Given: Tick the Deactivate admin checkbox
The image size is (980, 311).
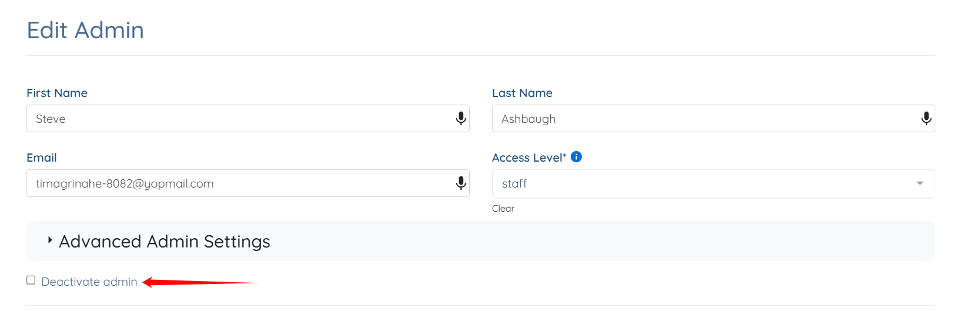Looking at the screenshot, I should [x=31, y=280].
